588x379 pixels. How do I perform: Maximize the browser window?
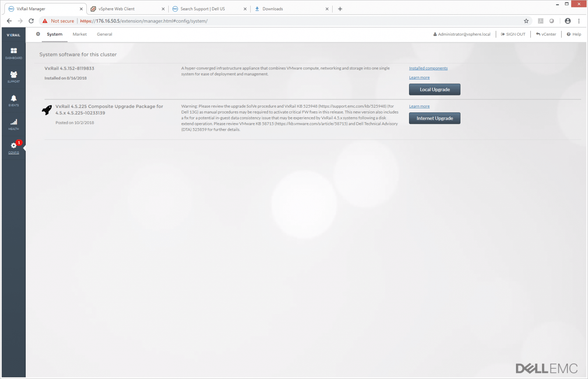tap(567, 4)
